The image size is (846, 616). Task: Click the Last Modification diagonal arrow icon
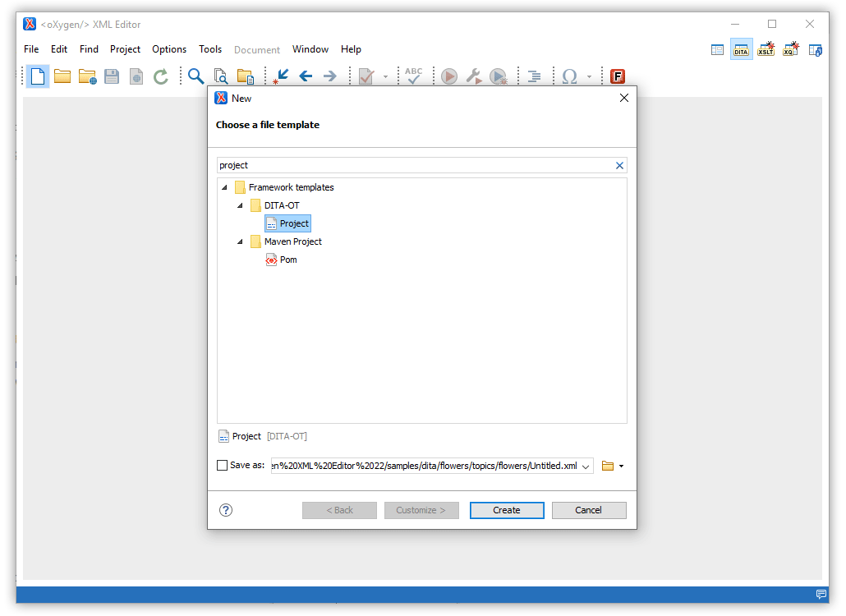281,76
